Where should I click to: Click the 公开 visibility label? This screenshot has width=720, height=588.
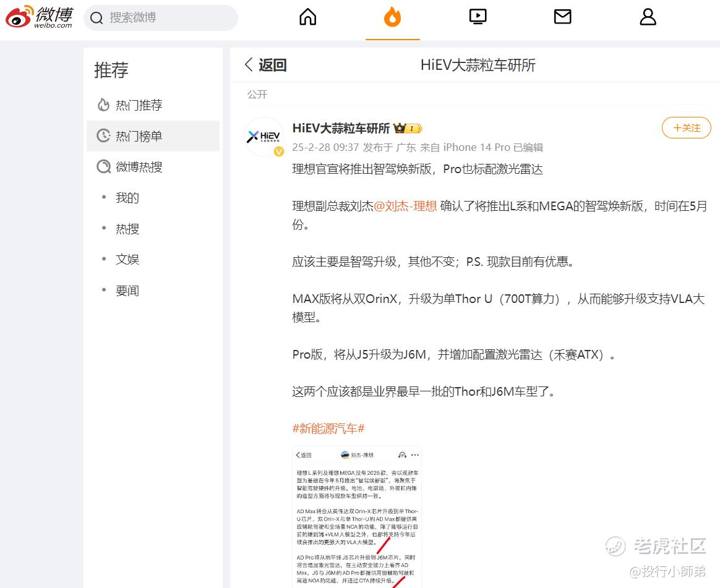tap(257, 95)
